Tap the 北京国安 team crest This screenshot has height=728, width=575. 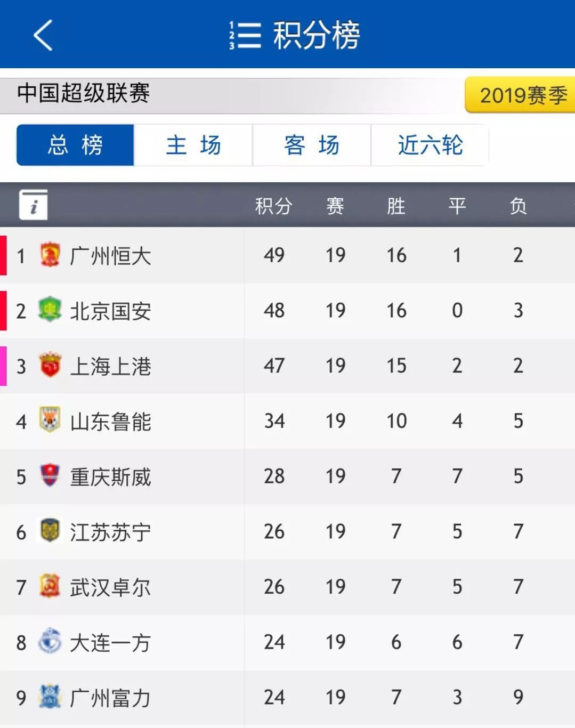pyautogui.click(x=50, y=310)
